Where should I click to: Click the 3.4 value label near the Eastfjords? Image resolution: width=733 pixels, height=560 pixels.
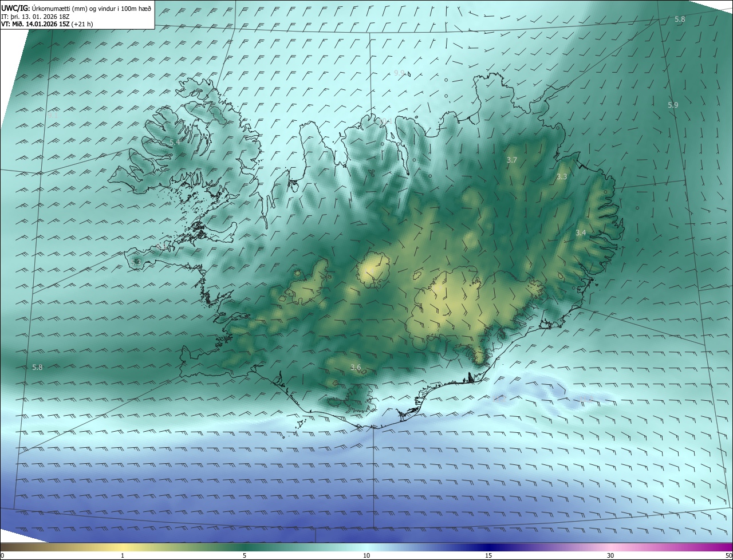tap(581, 232)
